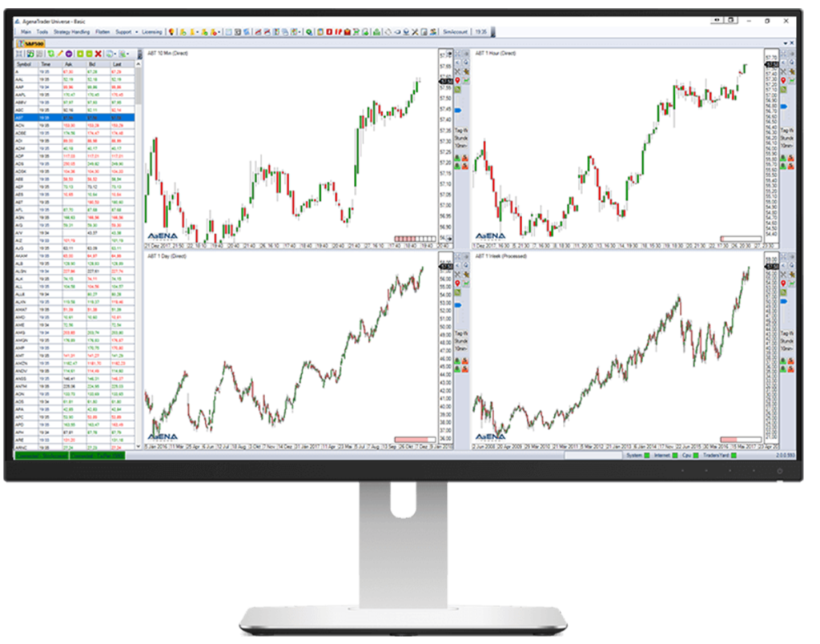Toggle the System status indicator in status bar
820x644 pixels.
click(647, 456)
